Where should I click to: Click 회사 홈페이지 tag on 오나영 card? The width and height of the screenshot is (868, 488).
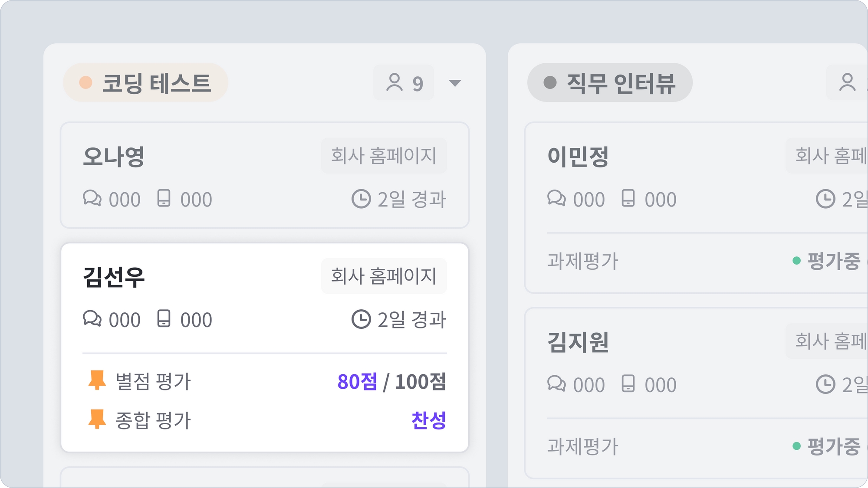click(384, 156)
